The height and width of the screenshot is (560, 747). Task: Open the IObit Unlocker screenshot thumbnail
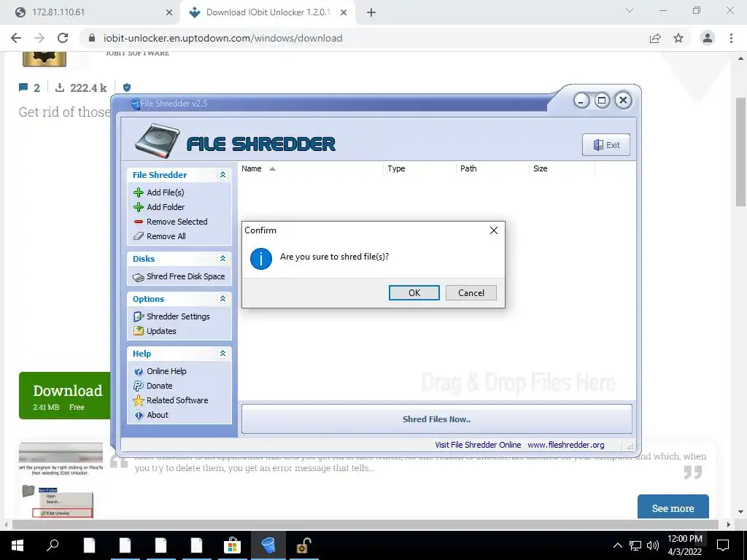click(61, 481)
